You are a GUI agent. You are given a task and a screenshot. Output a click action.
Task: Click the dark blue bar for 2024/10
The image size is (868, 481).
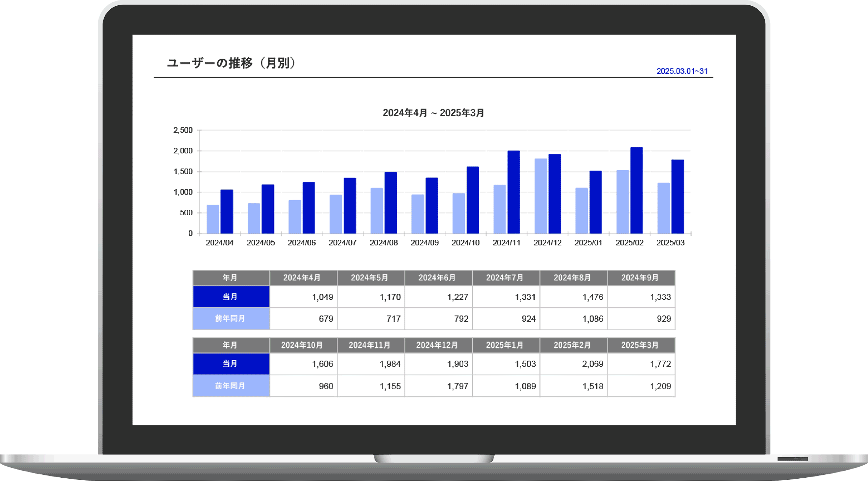[472, 200]
